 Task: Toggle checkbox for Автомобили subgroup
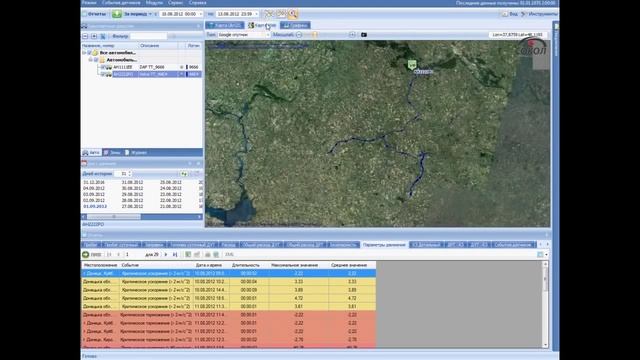96,60
